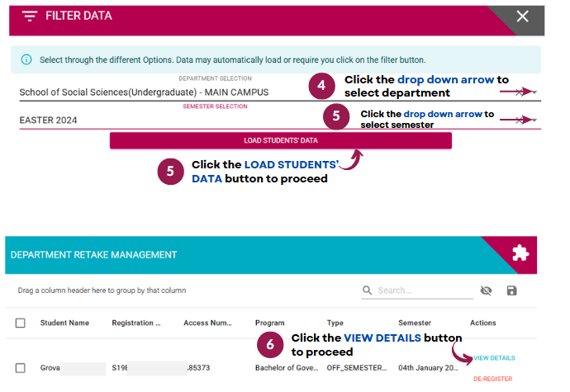The height and width of the screenshot is (392, 570).
Task: Focus the Search input field
Action: pyautogui.click(x=421, y=290)
